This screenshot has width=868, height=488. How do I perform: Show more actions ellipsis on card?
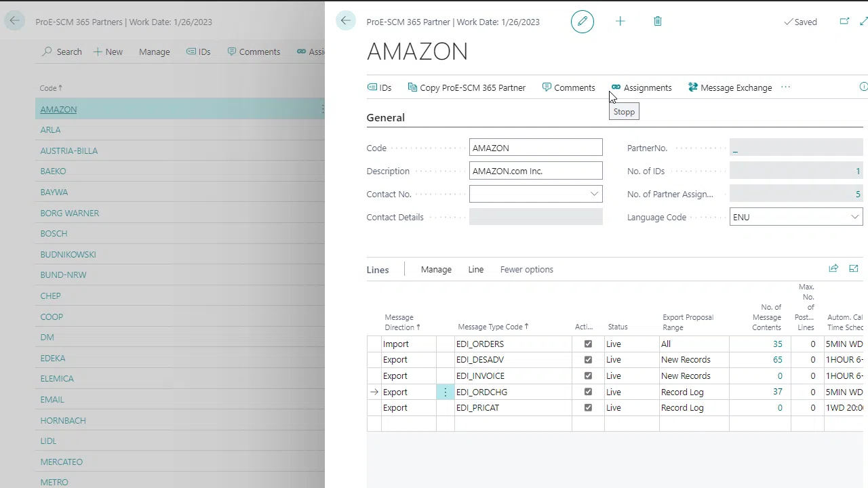point(785,87)
